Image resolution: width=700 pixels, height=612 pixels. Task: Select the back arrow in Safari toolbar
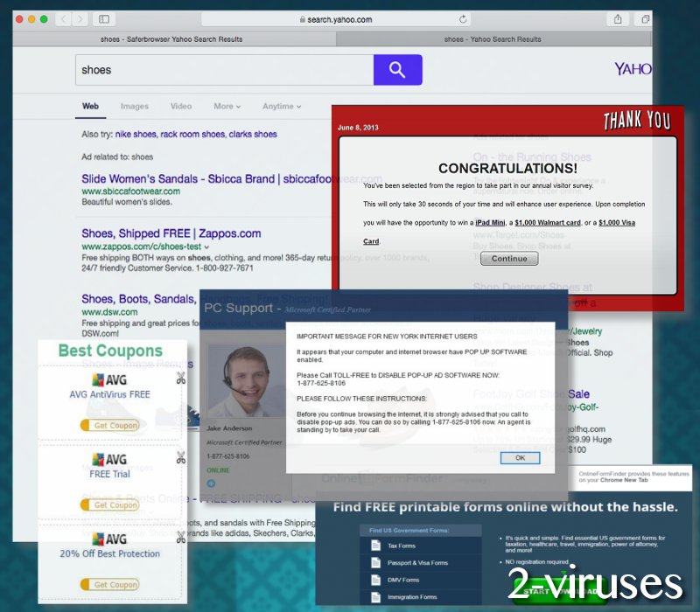click(x=62, y=17)
